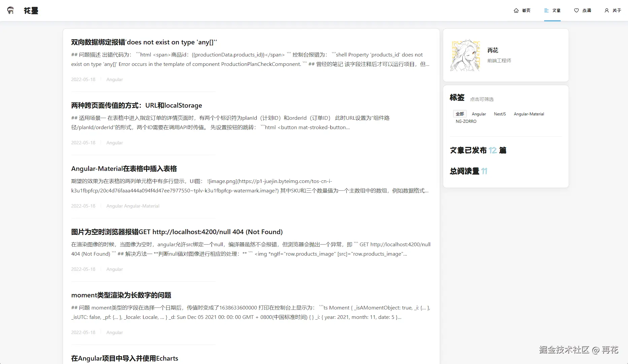Click Angular tag under 404 Not Found article
628x364 pixels.
(x=114, y=269)
